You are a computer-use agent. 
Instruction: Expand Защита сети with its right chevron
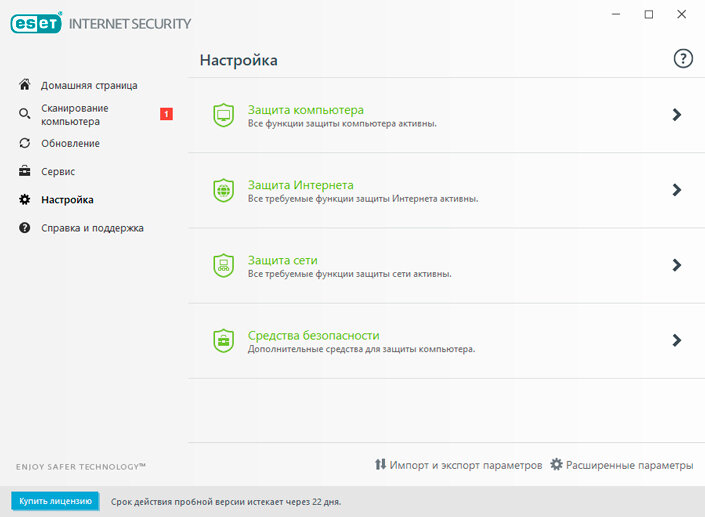tap(677, 265)
